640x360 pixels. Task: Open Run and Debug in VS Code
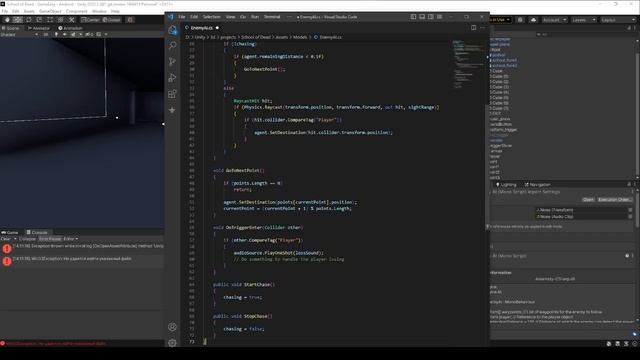pos(172,78)
